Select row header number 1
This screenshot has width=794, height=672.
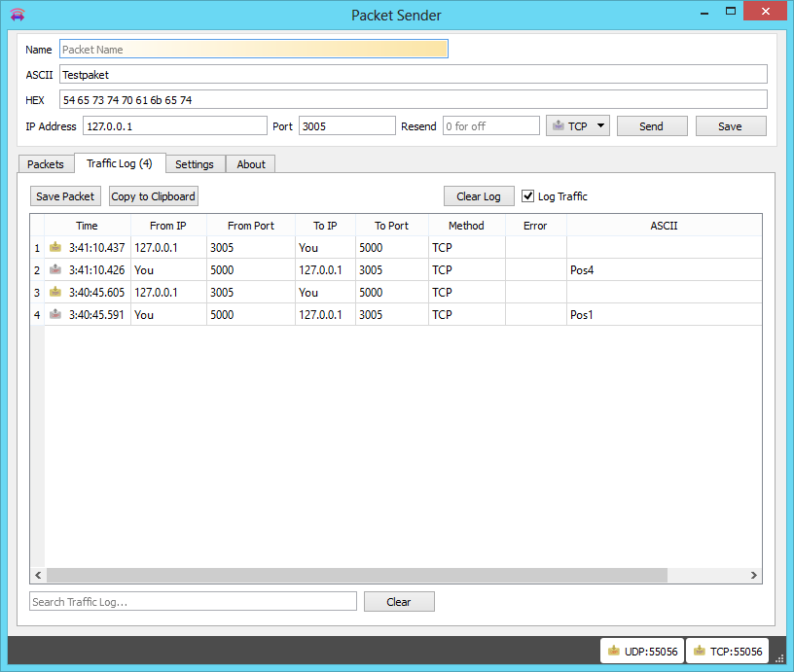coord(37,248)
